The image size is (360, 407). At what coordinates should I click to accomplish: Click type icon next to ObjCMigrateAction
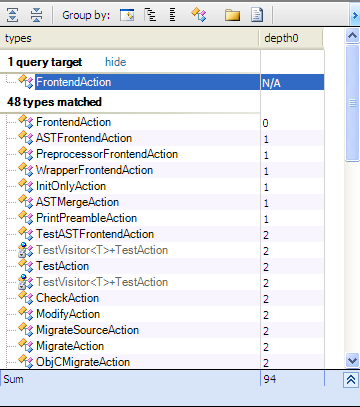26,361
